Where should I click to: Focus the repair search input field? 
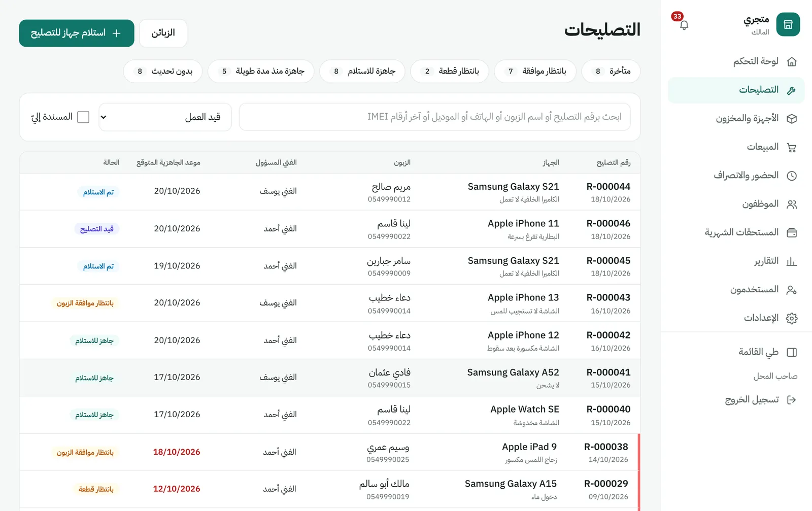click(x=435, y=117)
